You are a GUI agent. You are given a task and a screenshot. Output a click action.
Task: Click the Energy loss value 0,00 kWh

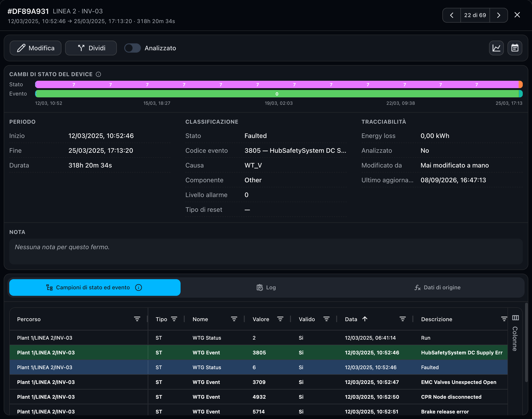pyautogui.click(x=435, y=136)
